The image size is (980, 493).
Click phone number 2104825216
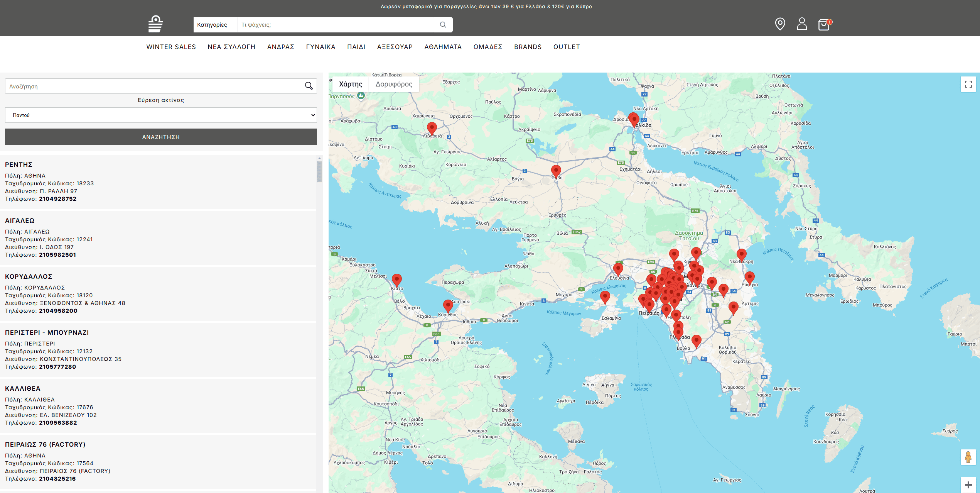tap(57, 479)
